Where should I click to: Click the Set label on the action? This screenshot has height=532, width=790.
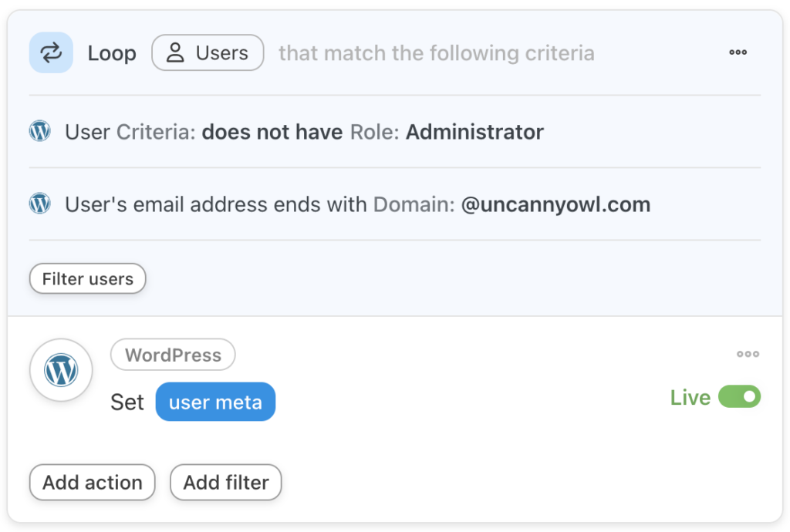coord(127,402)
